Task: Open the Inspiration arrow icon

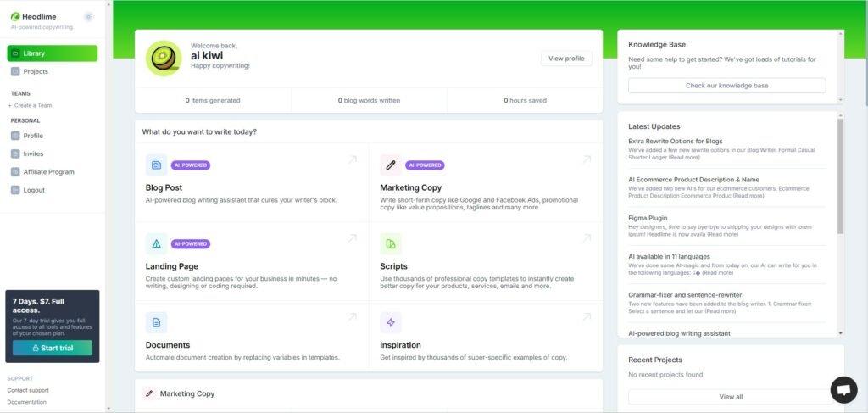Action: click(x=587, y=316)
